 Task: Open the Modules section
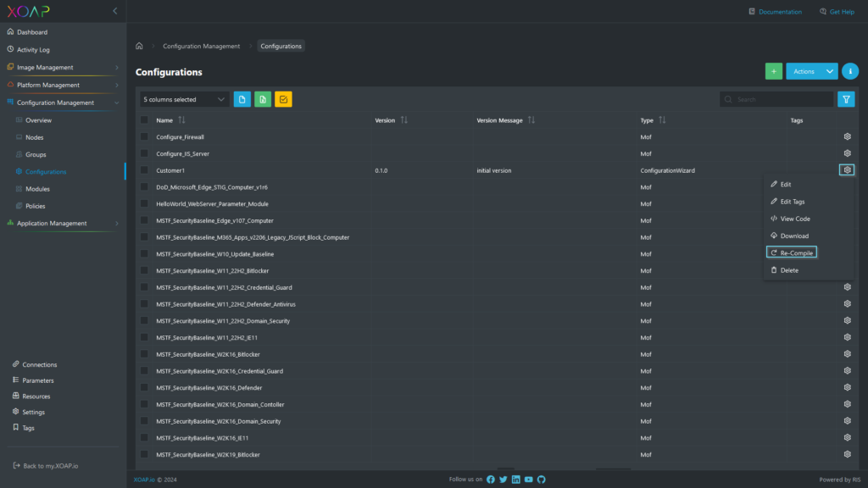click(37, 189)
